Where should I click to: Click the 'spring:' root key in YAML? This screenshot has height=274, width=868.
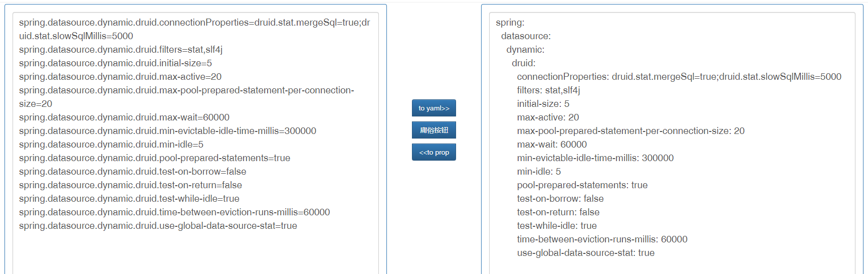click(x=510, y=23)
